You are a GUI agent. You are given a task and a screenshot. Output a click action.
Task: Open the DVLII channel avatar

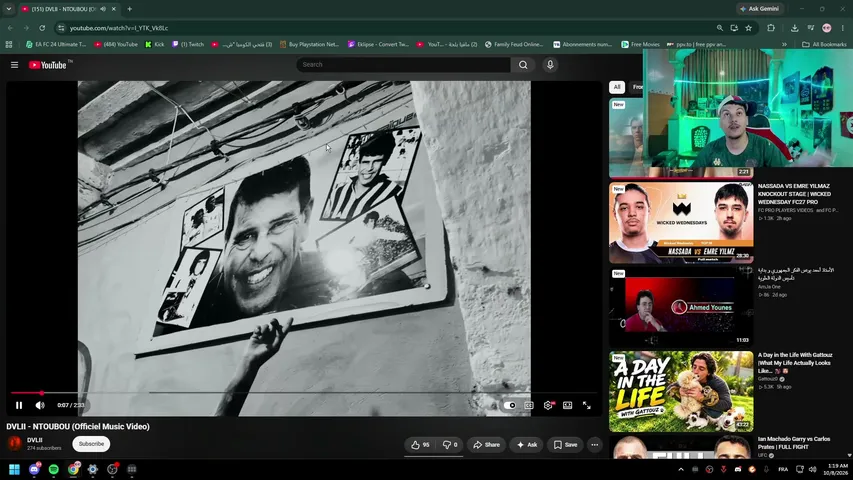(15, 444)
